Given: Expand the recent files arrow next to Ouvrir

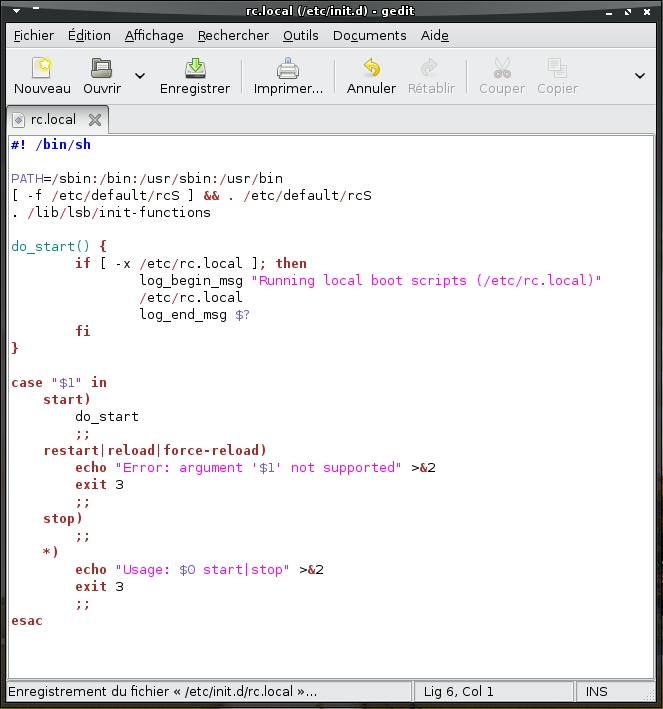Looking at the screenshot, I should 140,76.
